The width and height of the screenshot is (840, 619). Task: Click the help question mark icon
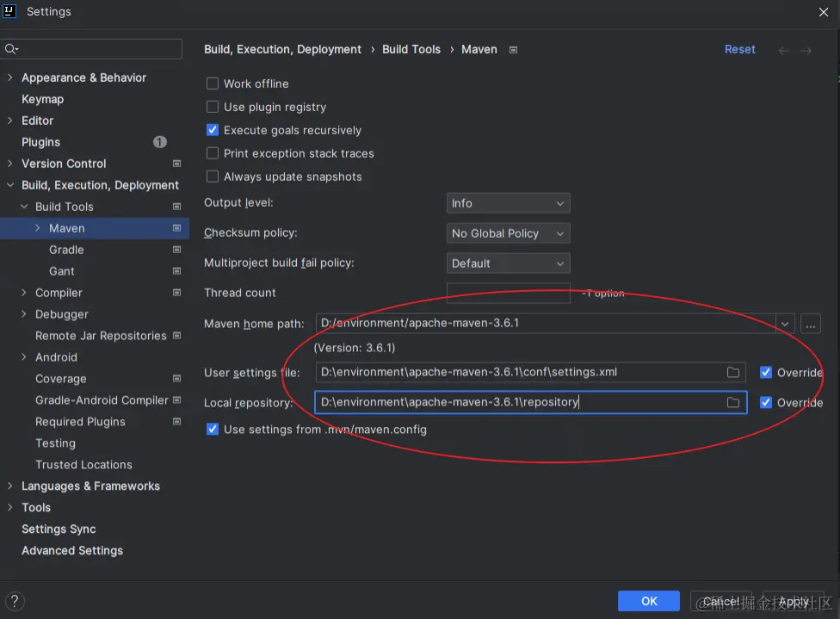15,601
